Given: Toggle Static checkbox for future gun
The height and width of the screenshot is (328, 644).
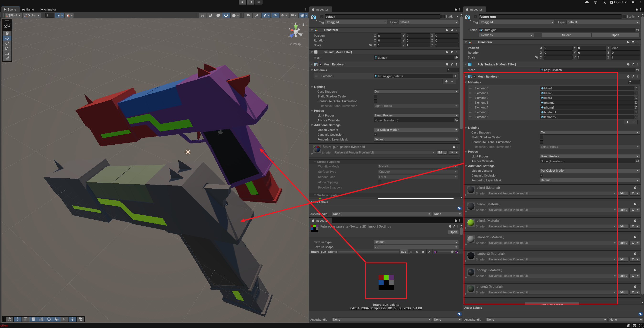Looking at the screenshot, I should click(624, 16).
